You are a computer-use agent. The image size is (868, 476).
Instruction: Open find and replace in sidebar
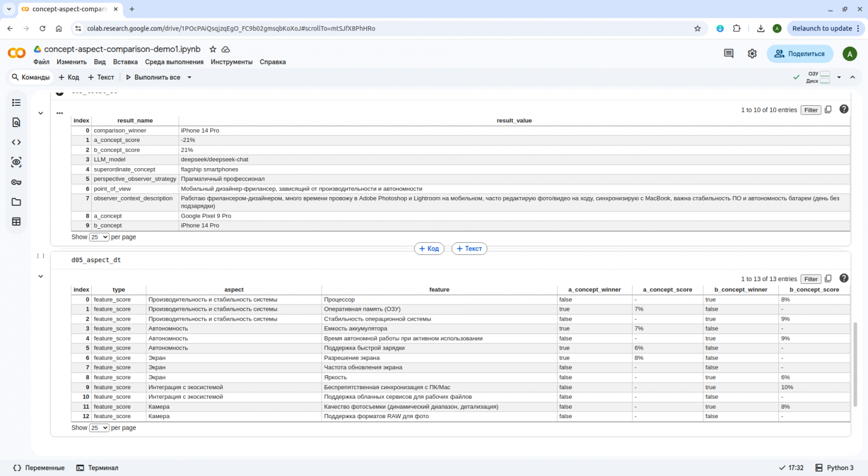pos(16,122)
